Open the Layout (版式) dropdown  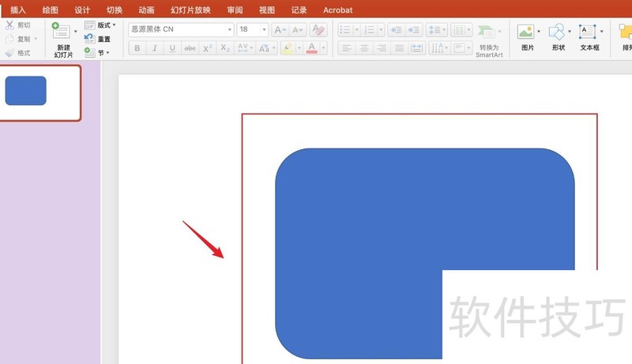pyautogui.click(x=100, y=25)
